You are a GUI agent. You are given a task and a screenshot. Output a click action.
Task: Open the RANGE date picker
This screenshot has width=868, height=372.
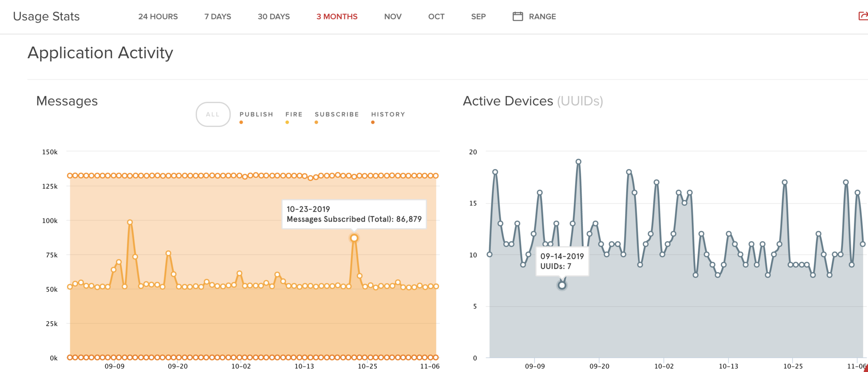click(542, 16)
